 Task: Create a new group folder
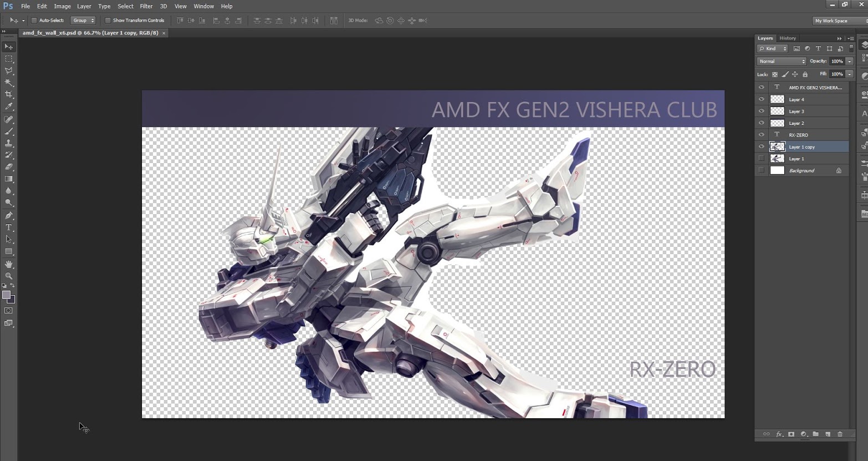pyautogui.click(x=815, y=434)
